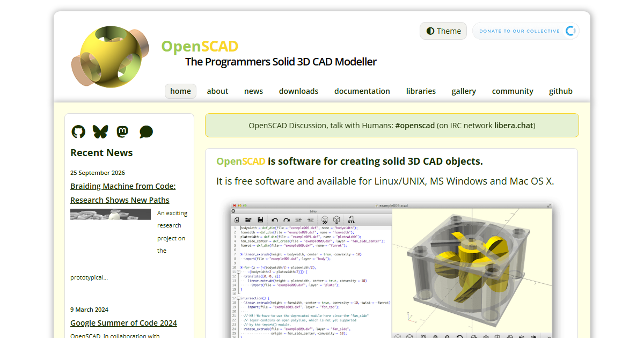Click the Recent News heading
The image size is (644, 338).
point(101,153)
